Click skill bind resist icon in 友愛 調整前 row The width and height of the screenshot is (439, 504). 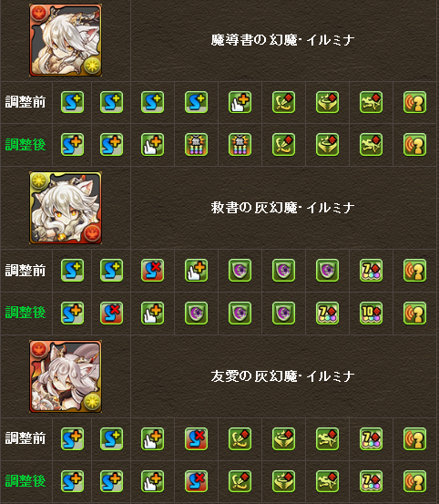coord(196,438)
